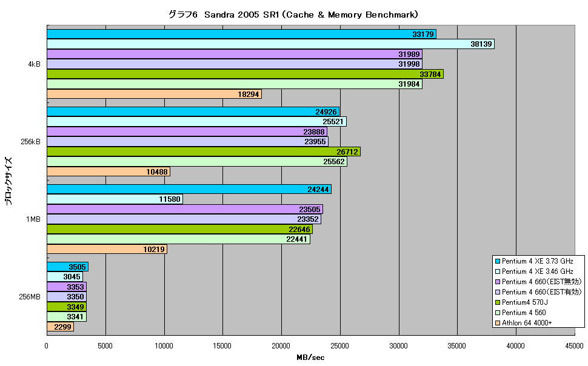Screen dimensions: 588x366
Task: Click the 5000 x-axis tick label
Action: [105, 346]
